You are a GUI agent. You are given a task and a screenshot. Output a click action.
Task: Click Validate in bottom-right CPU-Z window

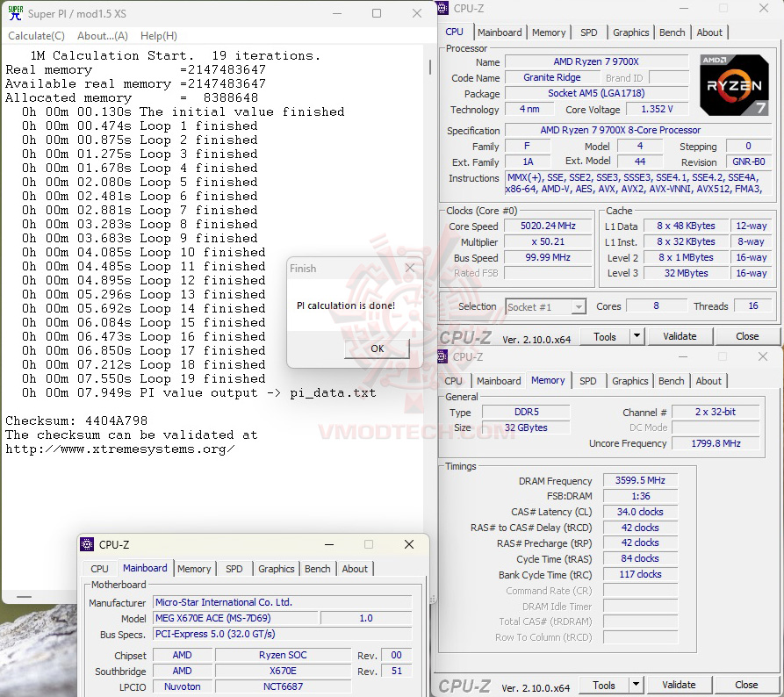tap(679, 685)
